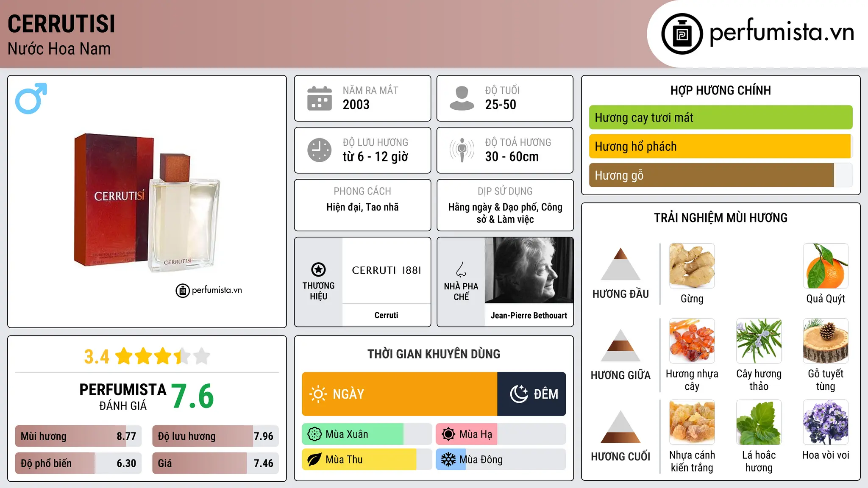Click the Mùi hương 8.77 score bar
868x488 pixels.
(x=78, y=436)
